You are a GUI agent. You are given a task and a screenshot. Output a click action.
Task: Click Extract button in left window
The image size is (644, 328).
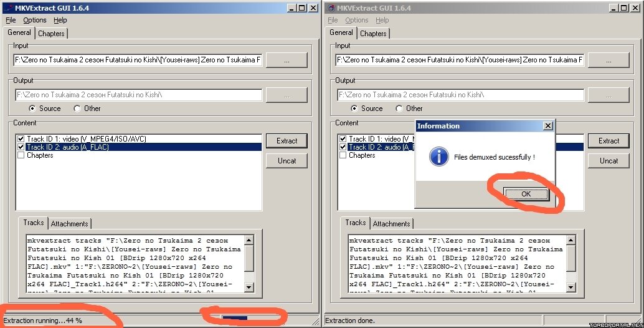tap(286, 140)
